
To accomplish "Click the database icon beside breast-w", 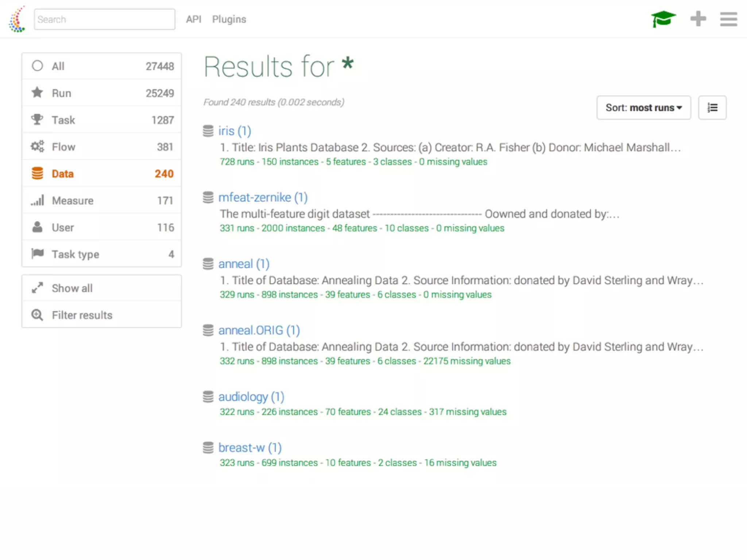I will pyautogui.click(x=208, y=448).
